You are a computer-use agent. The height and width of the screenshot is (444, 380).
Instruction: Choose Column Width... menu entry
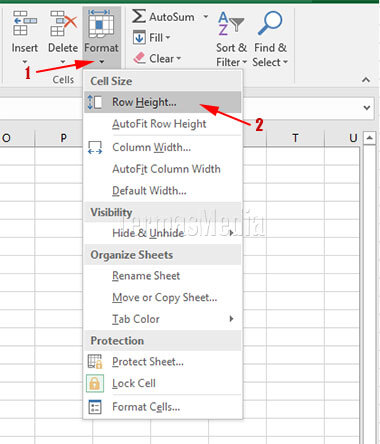(163, 147)
